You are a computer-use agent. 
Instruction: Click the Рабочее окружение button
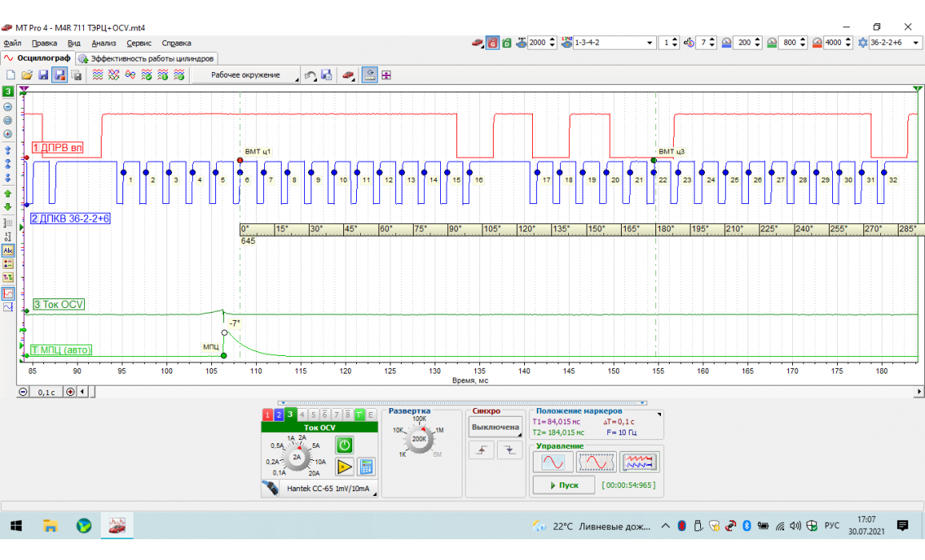pyautogui.click(x=246, y=75)
